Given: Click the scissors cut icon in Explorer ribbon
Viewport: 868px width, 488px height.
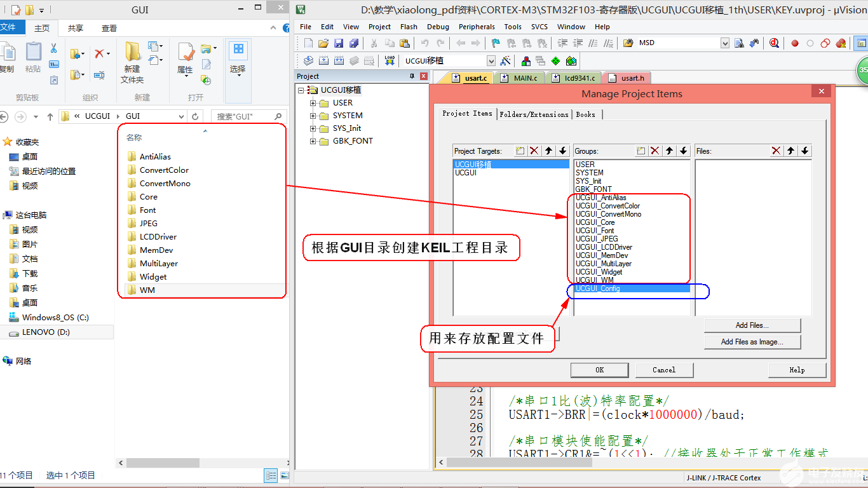Looking at the screenshot, I should (54, 48).
